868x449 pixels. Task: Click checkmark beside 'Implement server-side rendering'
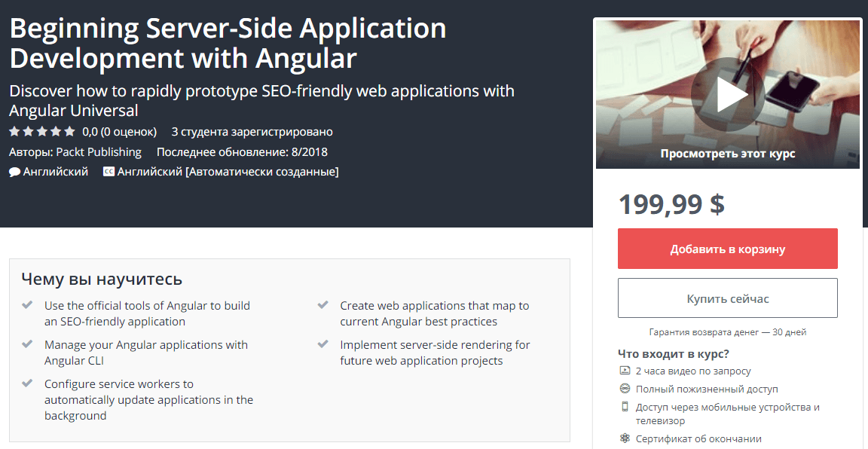(322, 344)
